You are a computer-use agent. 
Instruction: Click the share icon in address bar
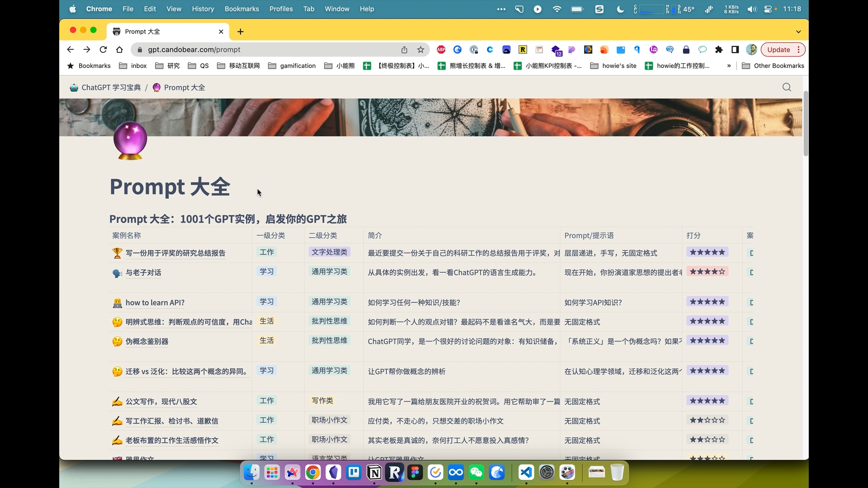404,50
